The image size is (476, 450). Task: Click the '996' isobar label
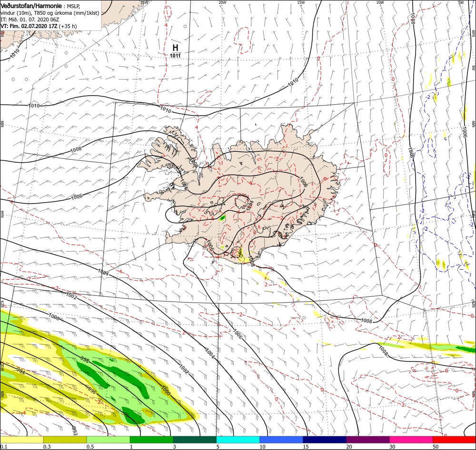pyautogui.click(x=92, y=391)
